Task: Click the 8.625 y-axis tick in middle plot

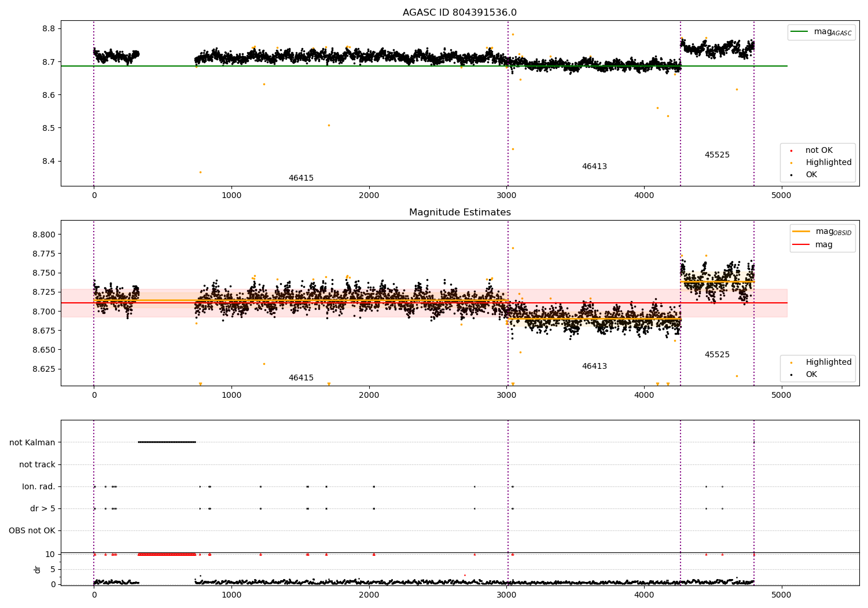Action: pos(44,369)
